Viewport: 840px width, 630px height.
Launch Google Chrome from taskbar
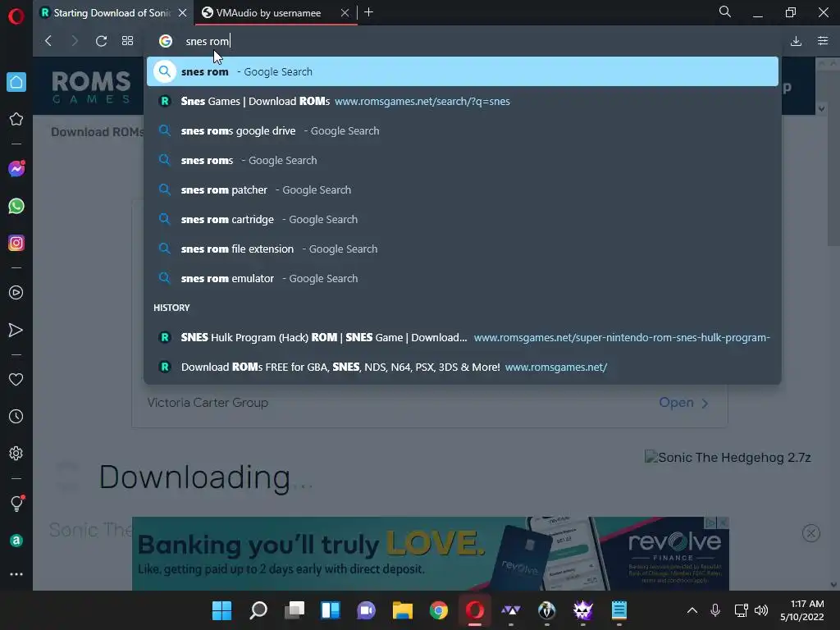(439, 610)
